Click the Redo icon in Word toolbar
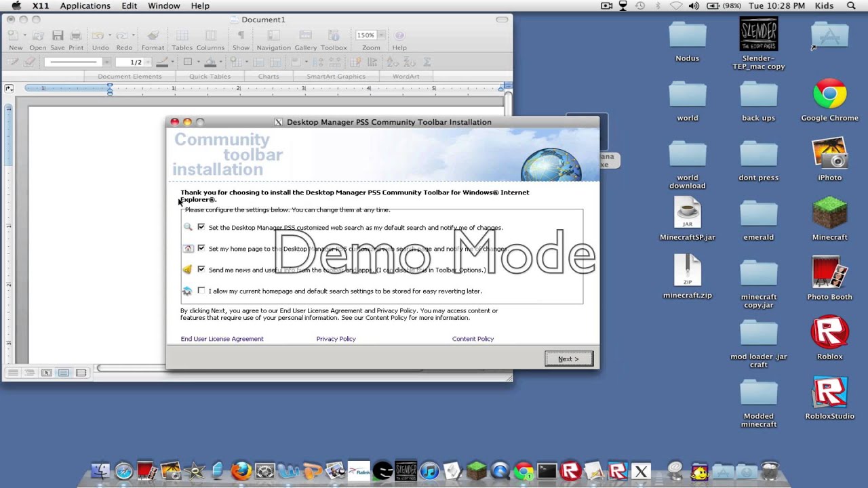Viewport: 868px width, 488px height. coord(121,35)
